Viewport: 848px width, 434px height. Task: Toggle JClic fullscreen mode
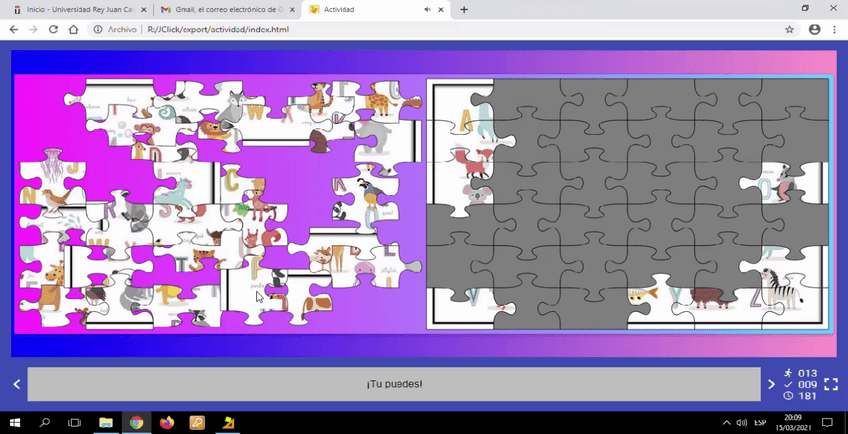(831, 384)
